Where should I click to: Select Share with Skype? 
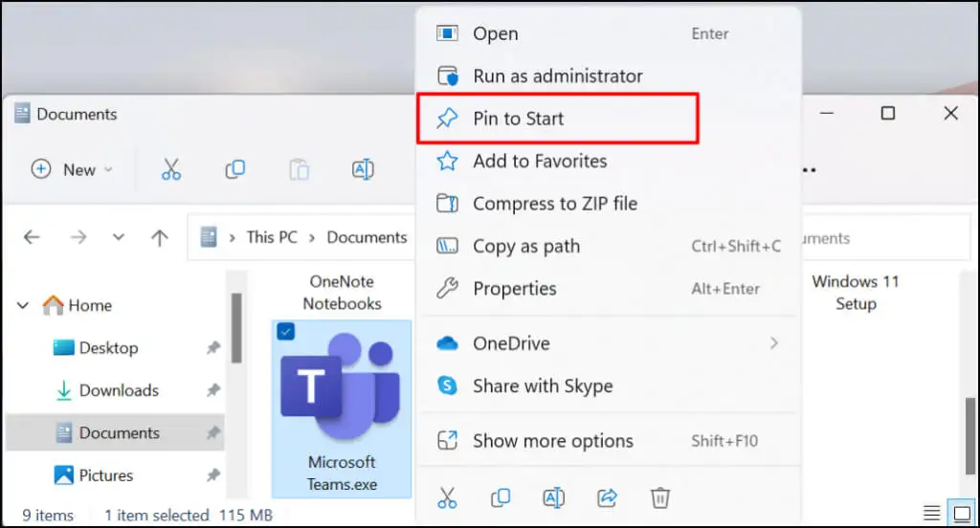[x=608, y=385]
